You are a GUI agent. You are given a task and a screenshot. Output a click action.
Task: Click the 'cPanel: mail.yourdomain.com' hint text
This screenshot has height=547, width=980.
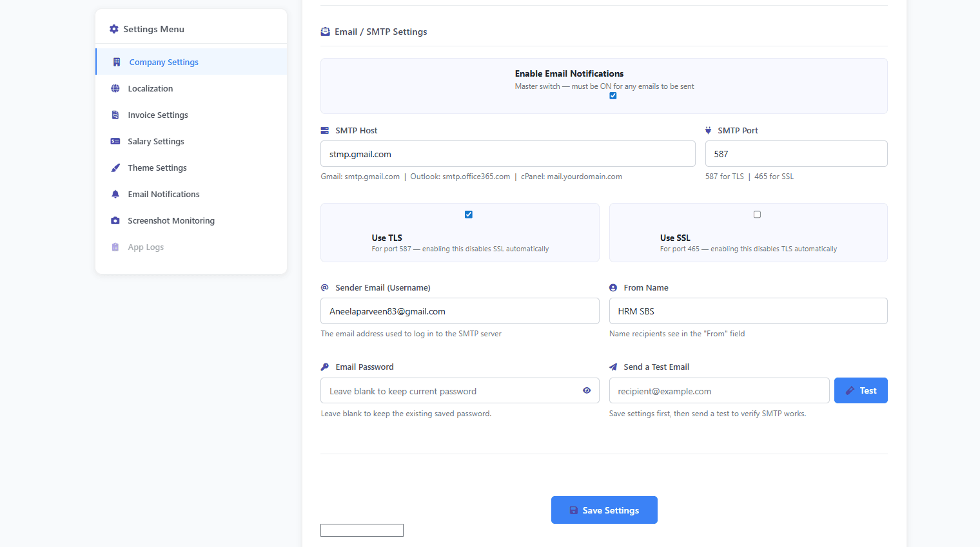tap(571, 177)
